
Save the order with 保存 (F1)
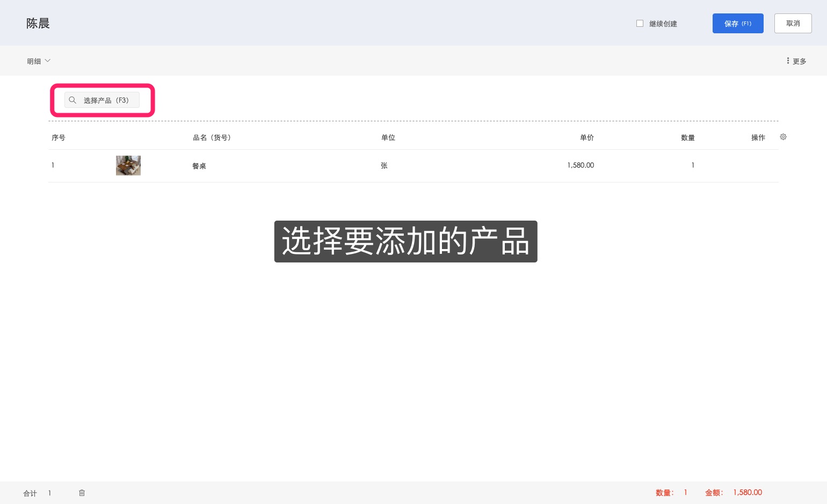pyautogui.click(x=738, y=24)
